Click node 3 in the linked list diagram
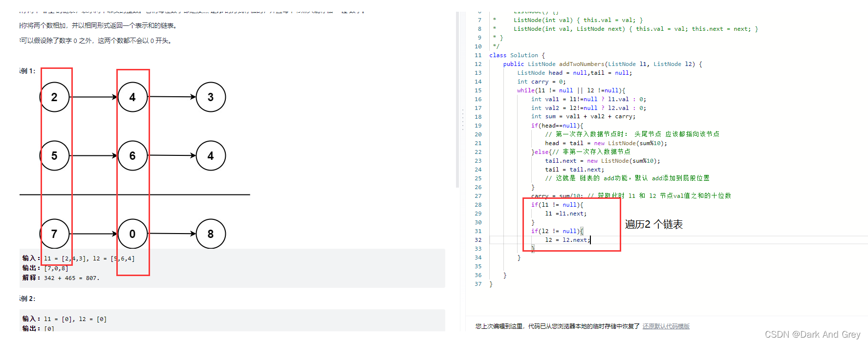Screen dimensions: 868x344 coord(211,97)
